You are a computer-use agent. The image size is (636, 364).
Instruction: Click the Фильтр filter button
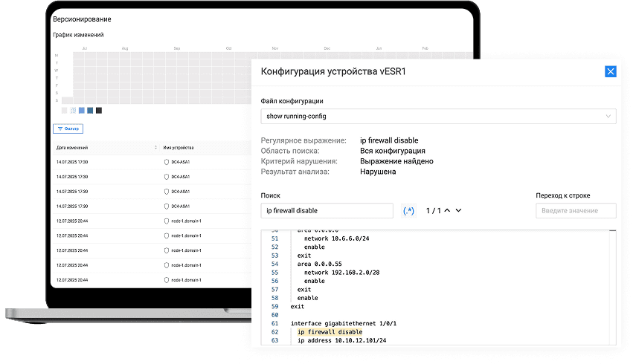tap(68, 129)
